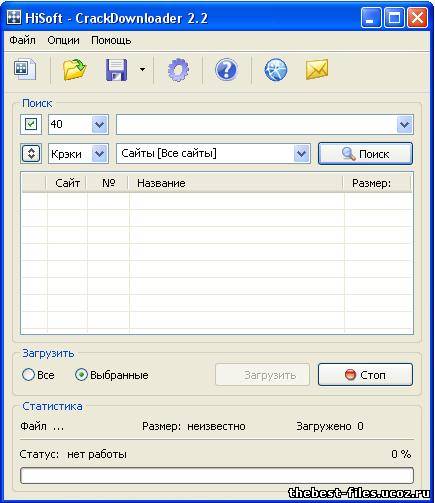Save using the floppy disk icon
Image resolution: width=435 pixels, height=503 pixels.
pos(116,70)
